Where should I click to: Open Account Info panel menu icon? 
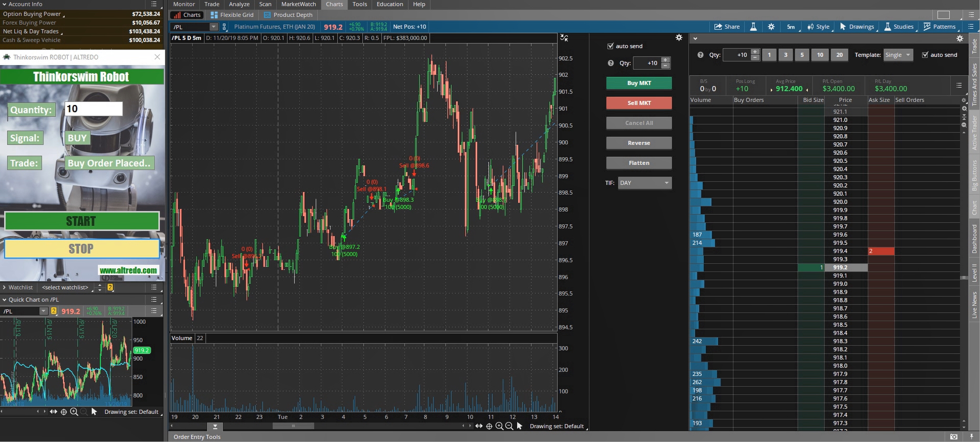154,4
